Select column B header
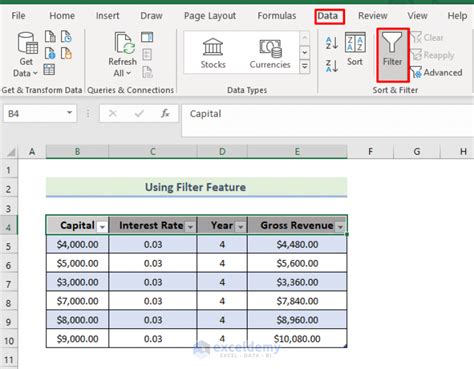Viewport: 474px width, 369px height. 77,152
